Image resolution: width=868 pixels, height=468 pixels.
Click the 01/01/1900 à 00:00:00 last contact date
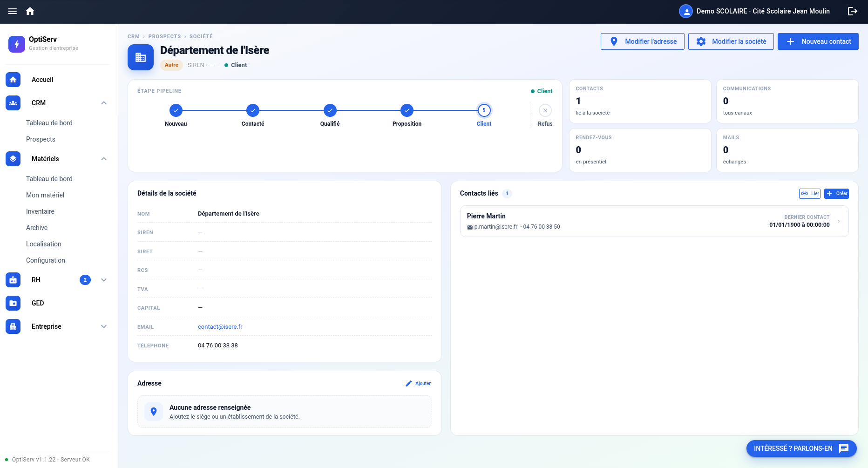pos(800,225)
